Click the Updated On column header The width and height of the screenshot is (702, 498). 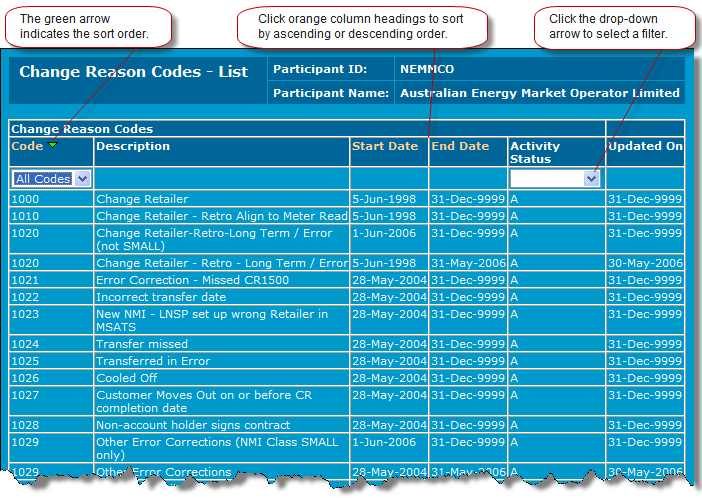coord(645,146)
